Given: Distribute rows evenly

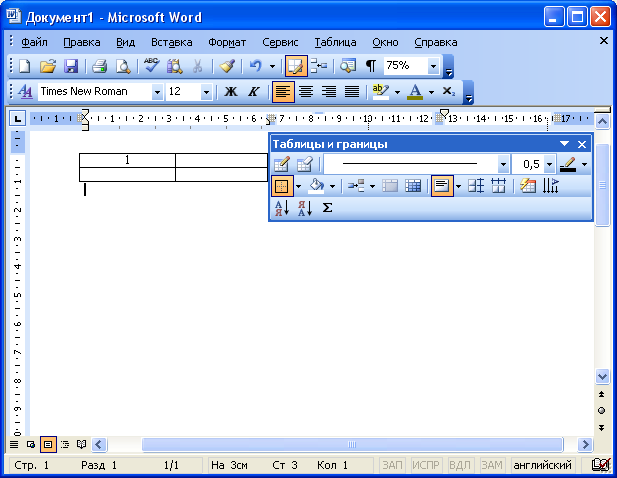Looking at the screenshot, I should pyautogui.click(x=476, y=186).
